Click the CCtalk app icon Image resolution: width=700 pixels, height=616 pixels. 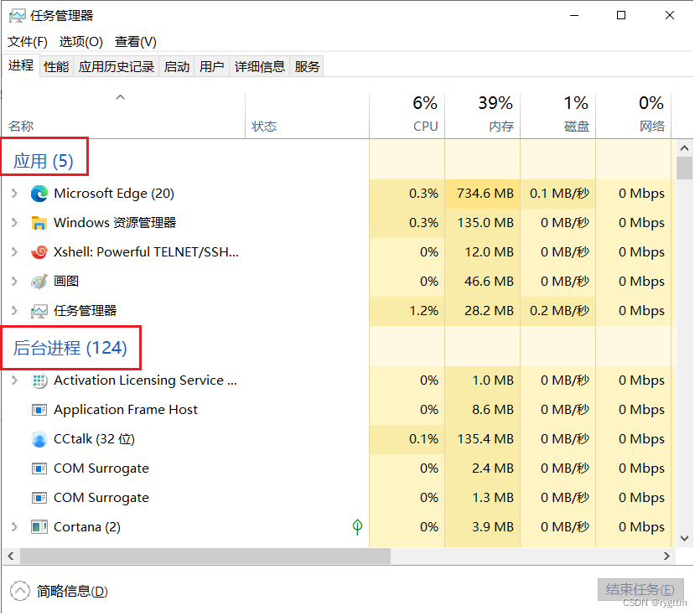pyautogui.click(x=39, y=439)
